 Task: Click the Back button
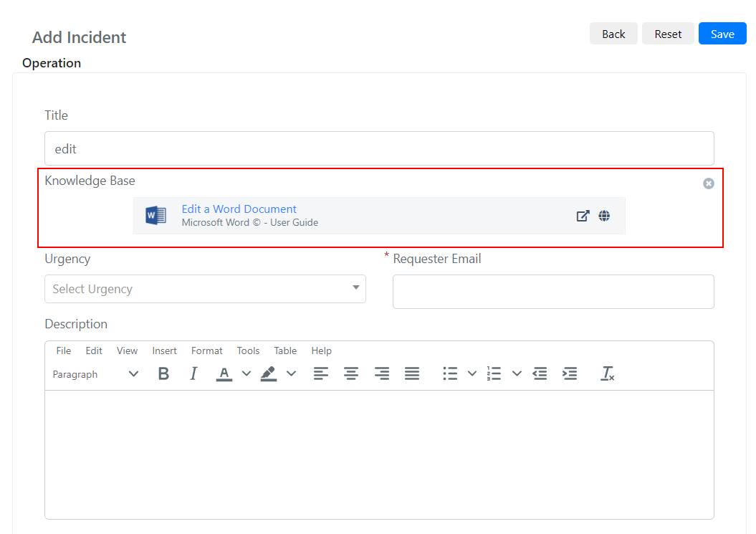tap(613, 34)
